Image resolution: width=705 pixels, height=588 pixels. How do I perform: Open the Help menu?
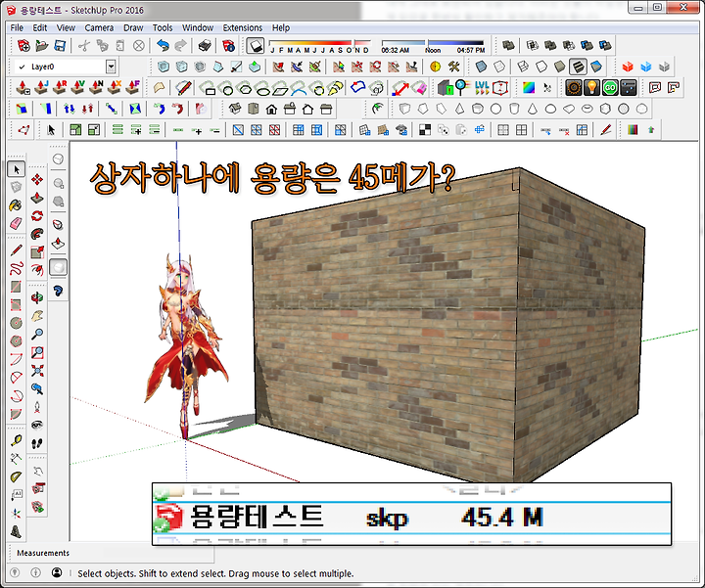[281, 27]
